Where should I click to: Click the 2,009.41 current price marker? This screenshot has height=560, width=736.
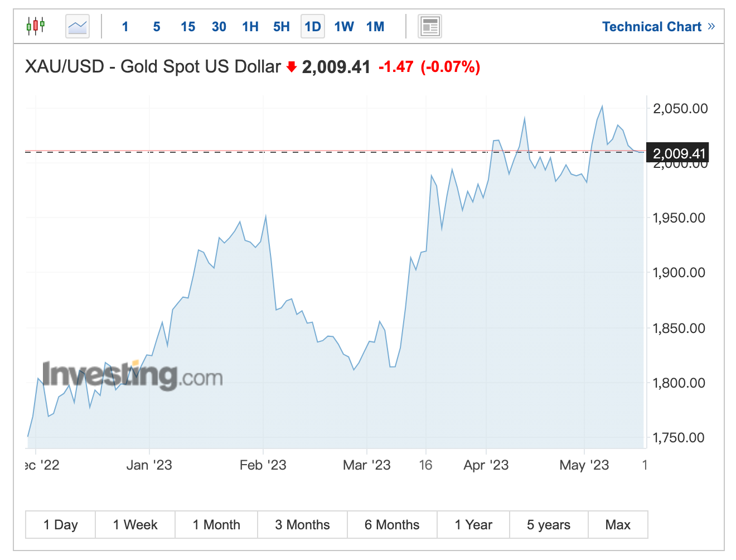678,153
